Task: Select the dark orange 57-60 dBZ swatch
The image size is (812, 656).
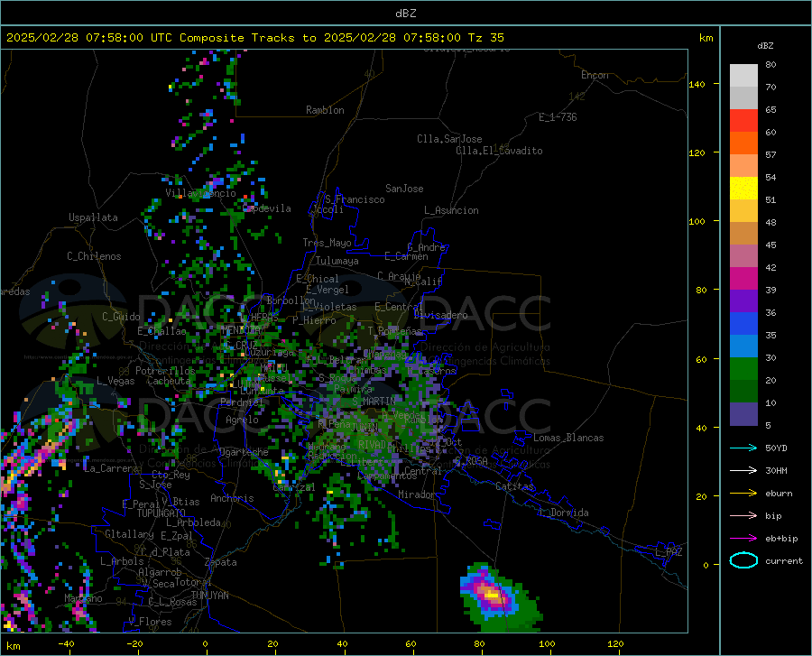Action: tap(743, 143)
